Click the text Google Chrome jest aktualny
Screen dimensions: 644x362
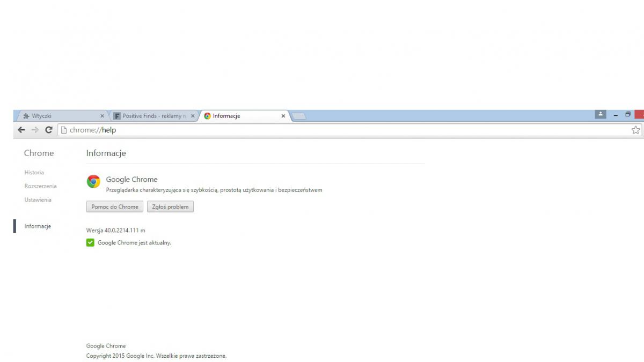[x=134, y=243]
